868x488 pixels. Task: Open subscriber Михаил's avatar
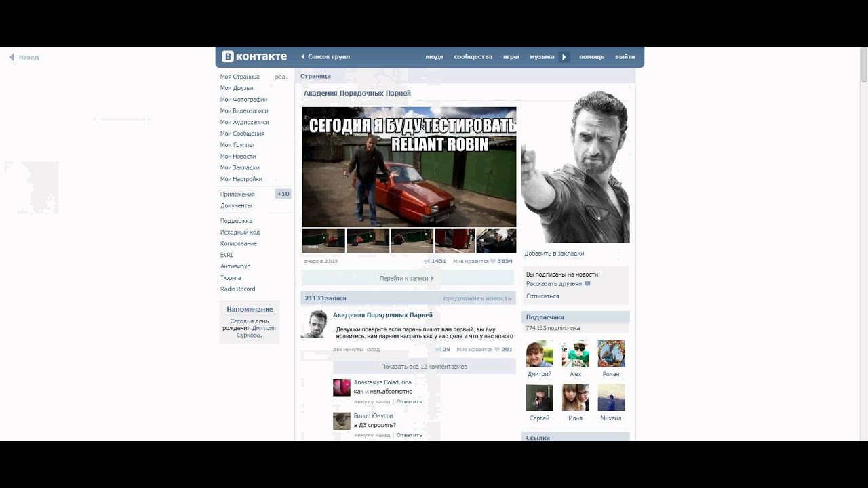pos(611,398)
